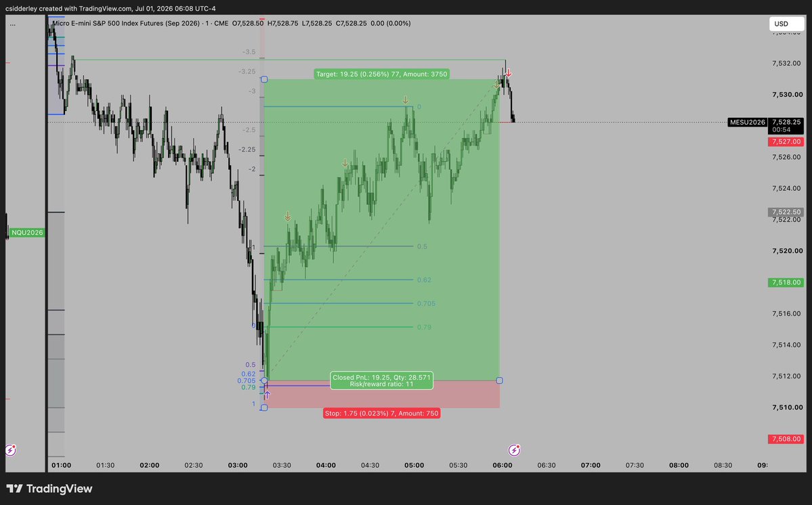Click the 7,520.00 price axis value
This screenshot has width=812, height=505.
pos(787,251)
